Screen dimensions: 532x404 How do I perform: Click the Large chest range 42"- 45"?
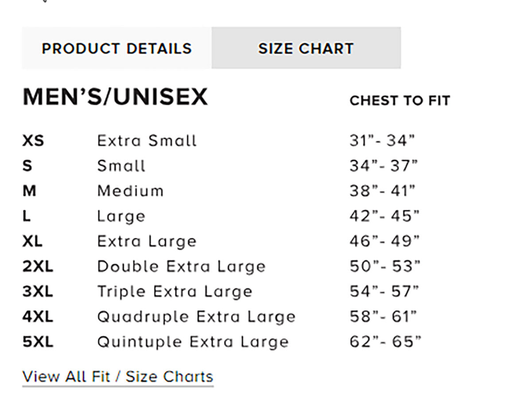384,216
